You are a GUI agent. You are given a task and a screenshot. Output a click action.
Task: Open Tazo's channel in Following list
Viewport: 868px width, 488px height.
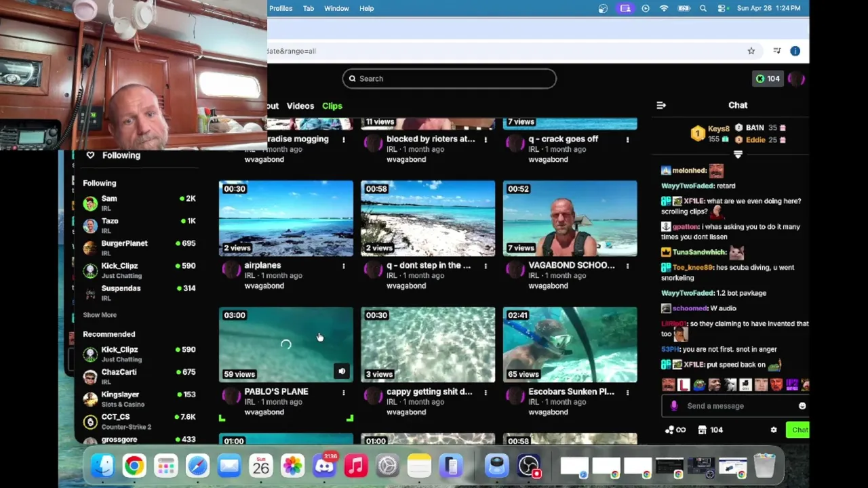(139, 225)
